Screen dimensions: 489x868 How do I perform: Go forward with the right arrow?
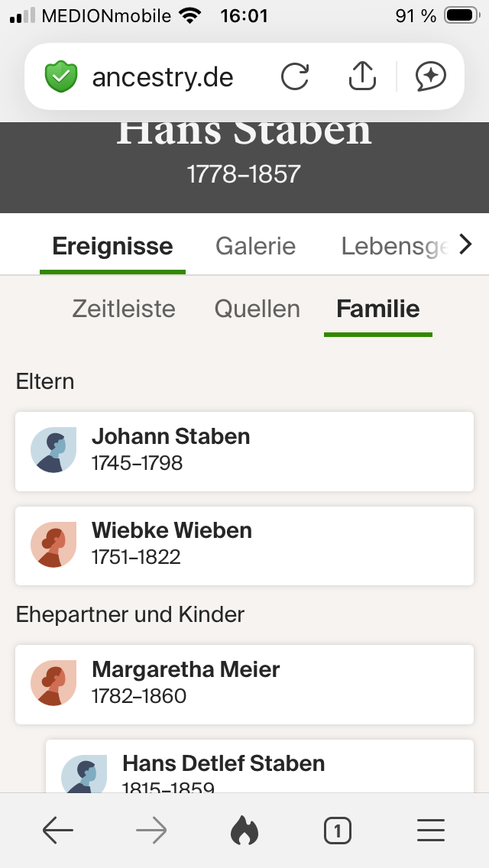151,831
